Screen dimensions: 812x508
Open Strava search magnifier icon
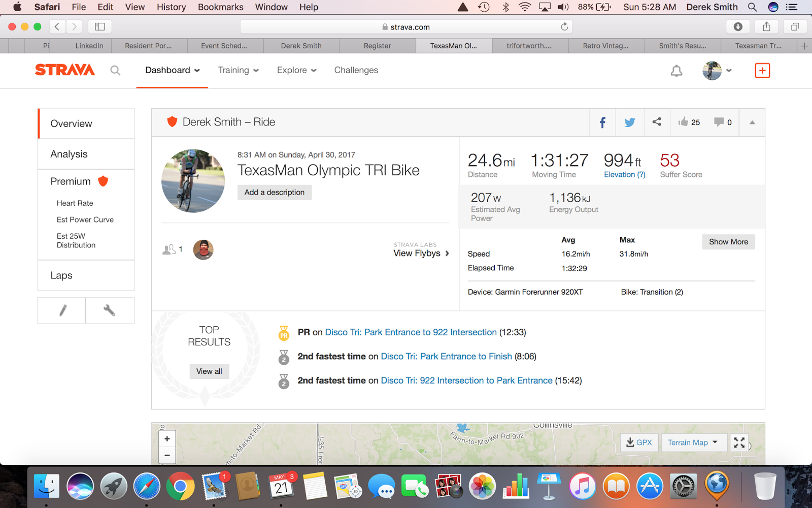[x=115, y=70]
